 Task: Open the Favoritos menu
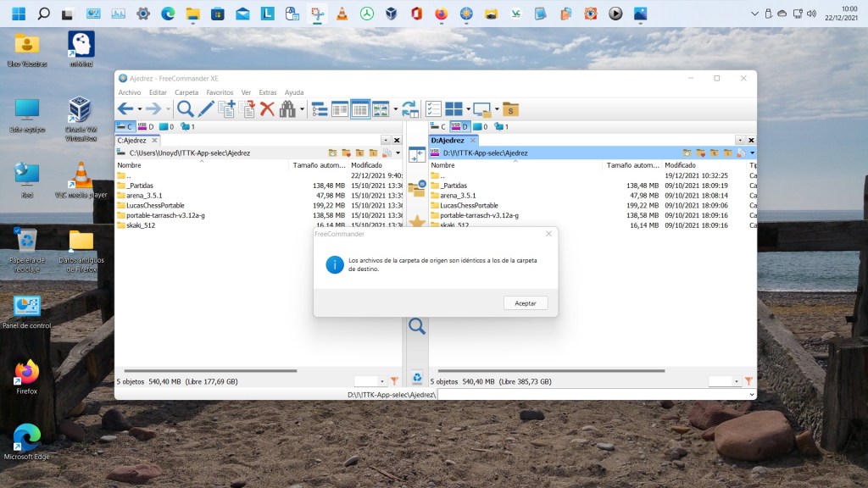click(x=220, y=92)
